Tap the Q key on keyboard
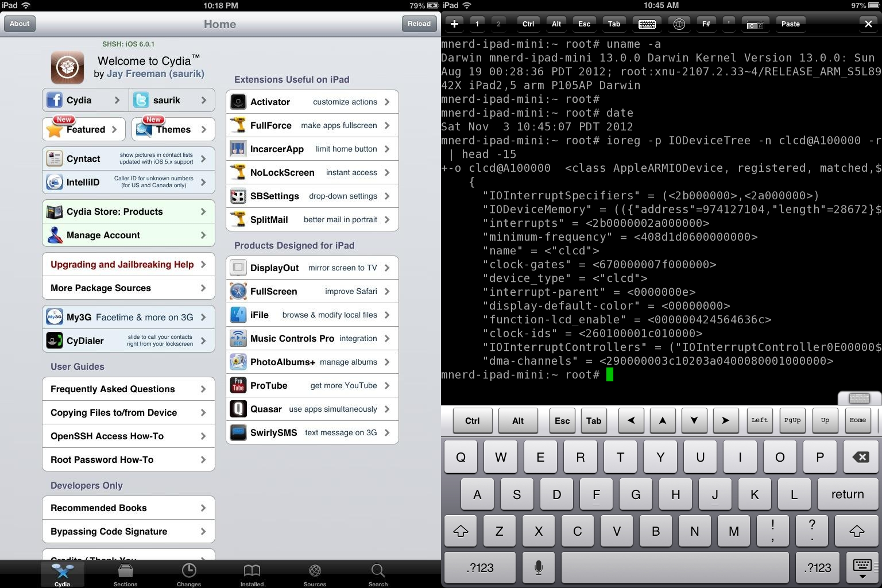This screenshot has width=882, height=588. 461,457
